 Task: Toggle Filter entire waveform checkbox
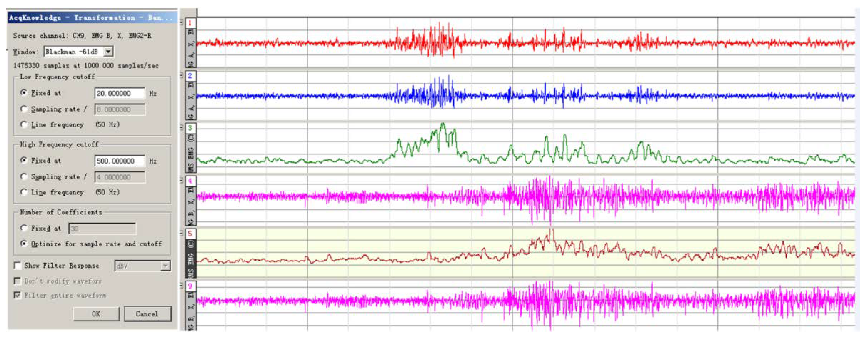pyautogui.click(x=18, y=296)
